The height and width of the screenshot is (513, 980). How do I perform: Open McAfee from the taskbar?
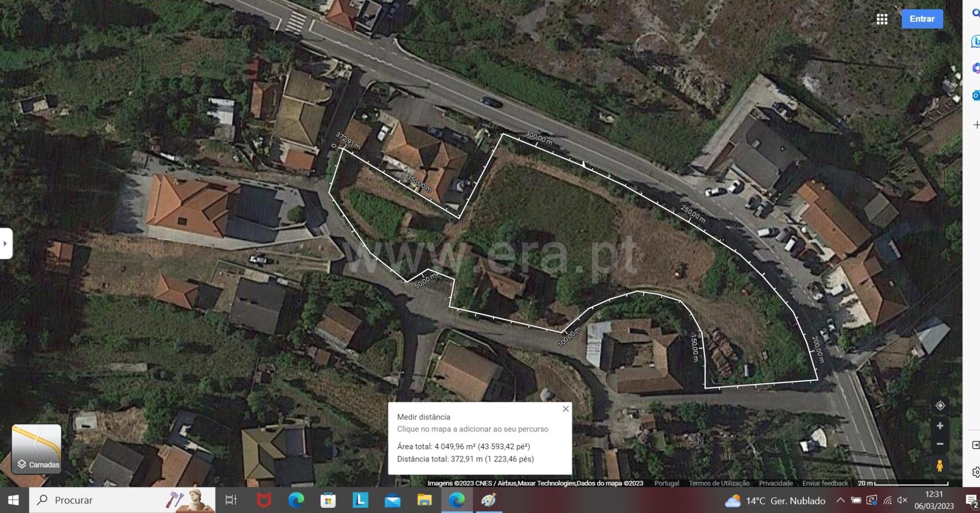click(x=263, y=500)
